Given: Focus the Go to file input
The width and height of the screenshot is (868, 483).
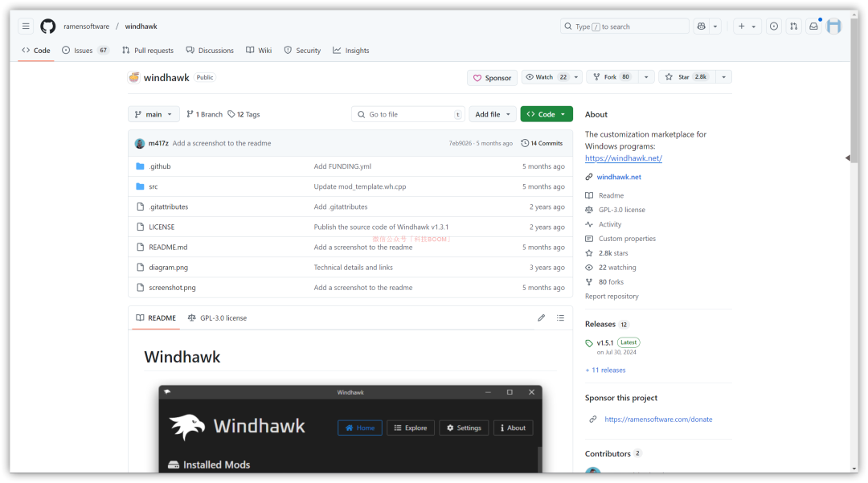Looking at the screenshot, I should (x=408, y=114).
